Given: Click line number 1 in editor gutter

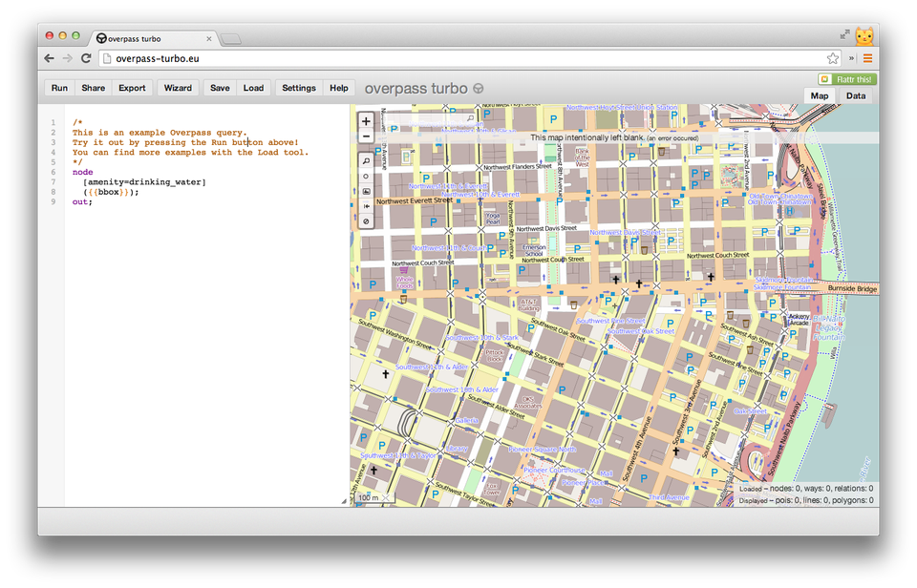Looking at the screenshot, I should click(53, 123).
